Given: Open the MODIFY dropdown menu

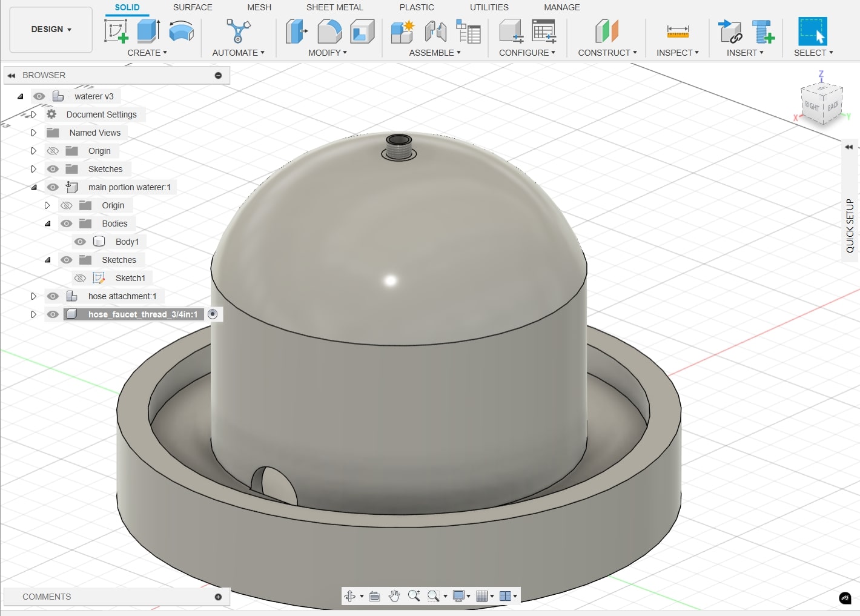Looking at the screenshot, I should [328, 53].
